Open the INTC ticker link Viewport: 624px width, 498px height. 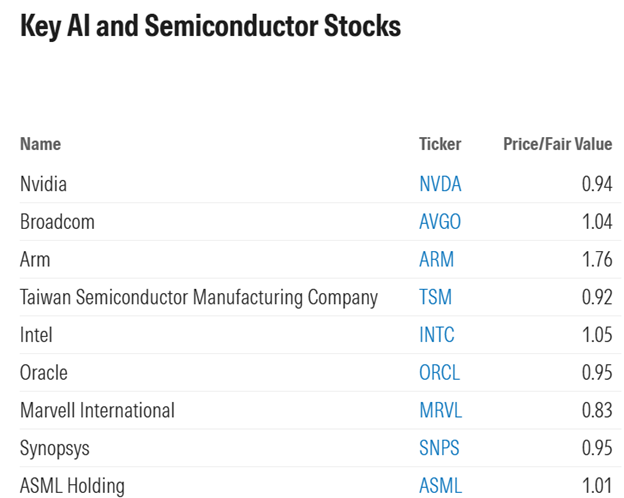[x=437, y=335]
